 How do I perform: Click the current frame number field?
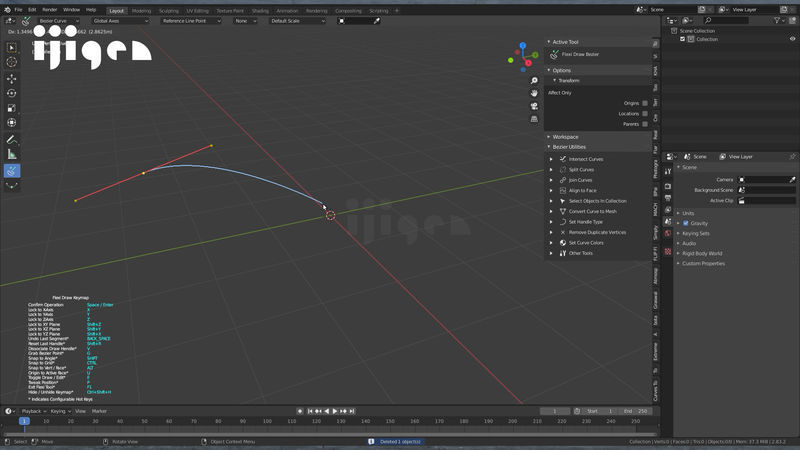[555, 411]
